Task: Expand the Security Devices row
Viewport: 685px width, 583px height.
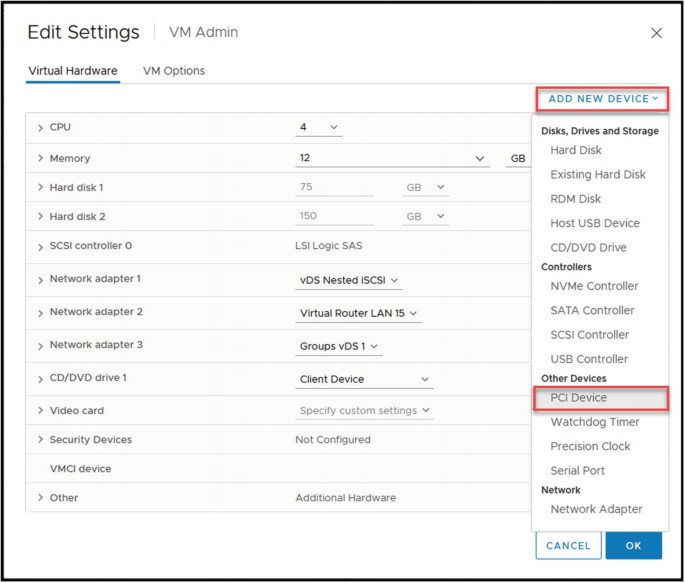Action: [41, 440]
